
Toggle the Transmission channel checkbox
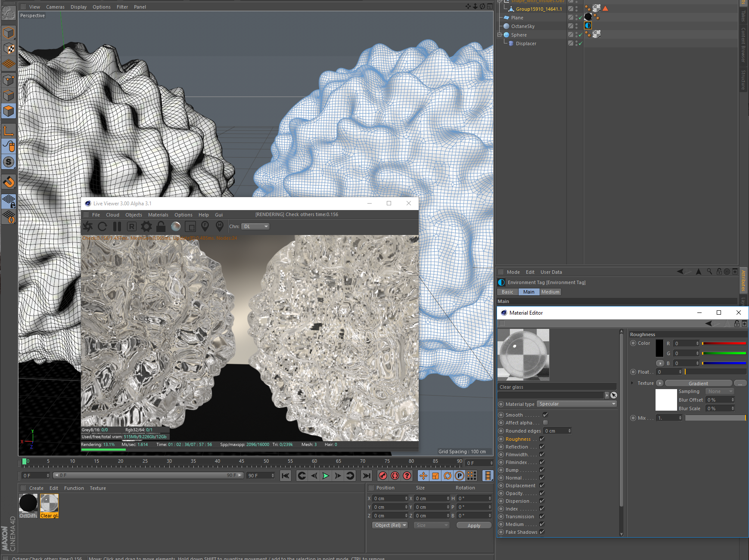pyautogui.click(x=542, y=517)
